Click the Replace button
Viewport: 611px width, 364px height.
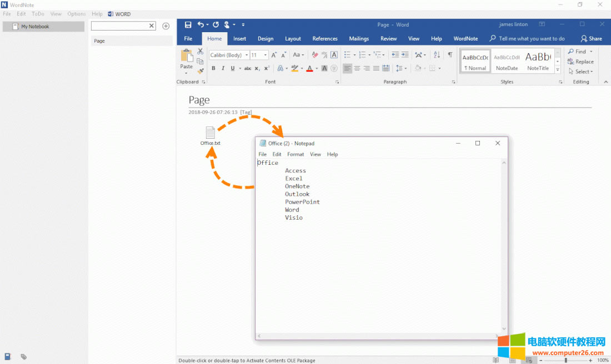[581, 62]
